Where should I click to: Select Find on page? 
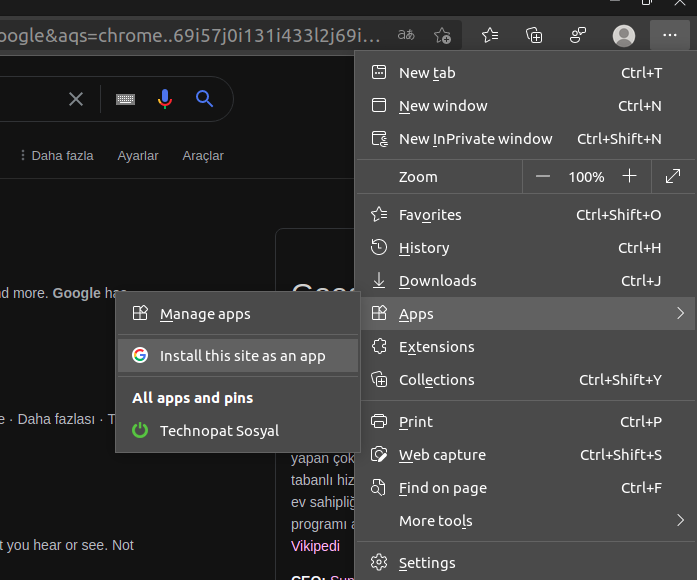point(526,488)
